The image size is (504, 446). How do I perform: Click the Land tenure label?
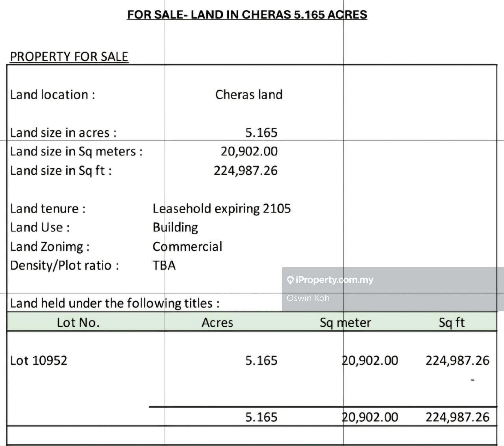point(48,208)
